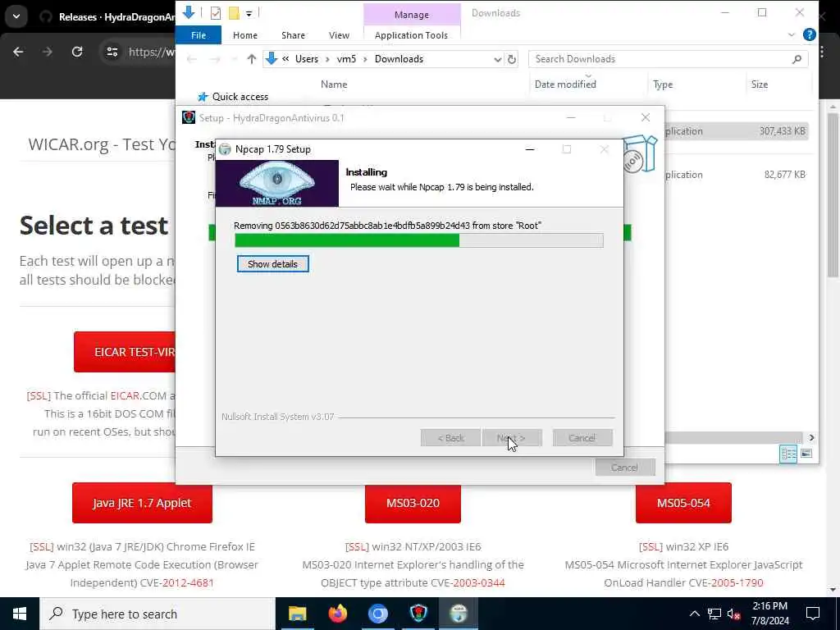
Task: Sort by Type column header
Action: click(663, 84)
